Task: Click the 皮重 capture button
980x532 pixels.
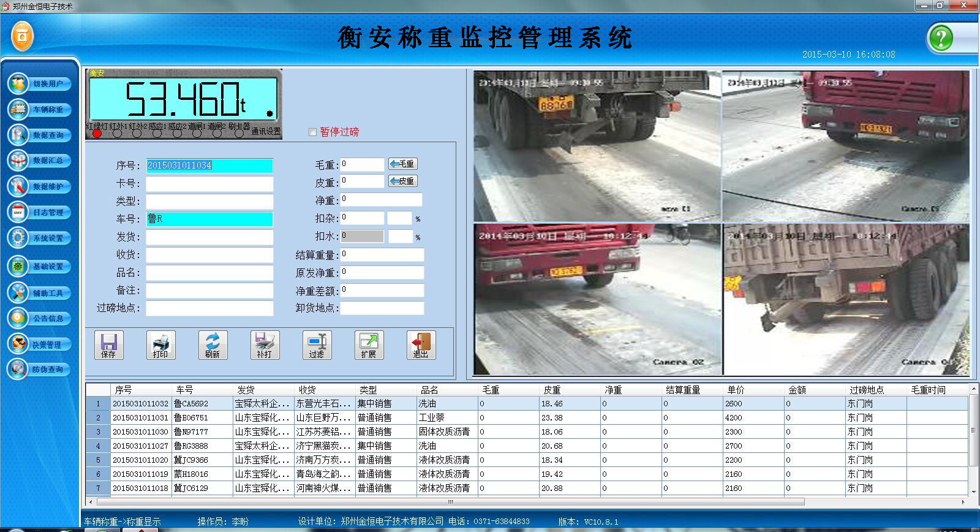Action: pyautogui.click(x=403, y=181)
